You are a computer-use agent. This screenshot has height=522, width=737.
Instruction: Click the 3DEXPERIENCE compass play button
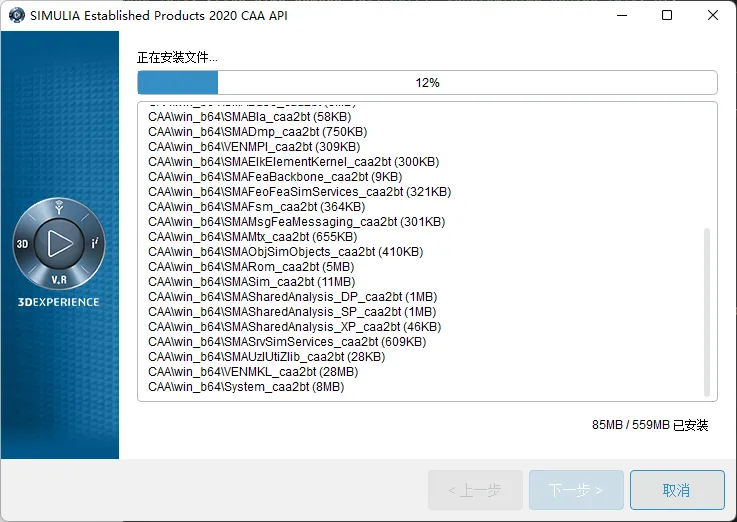coord(59,243)
